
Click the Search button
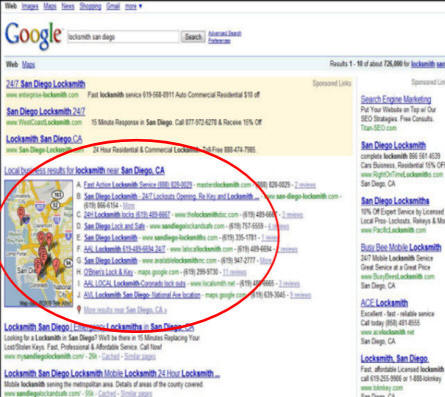193,37
